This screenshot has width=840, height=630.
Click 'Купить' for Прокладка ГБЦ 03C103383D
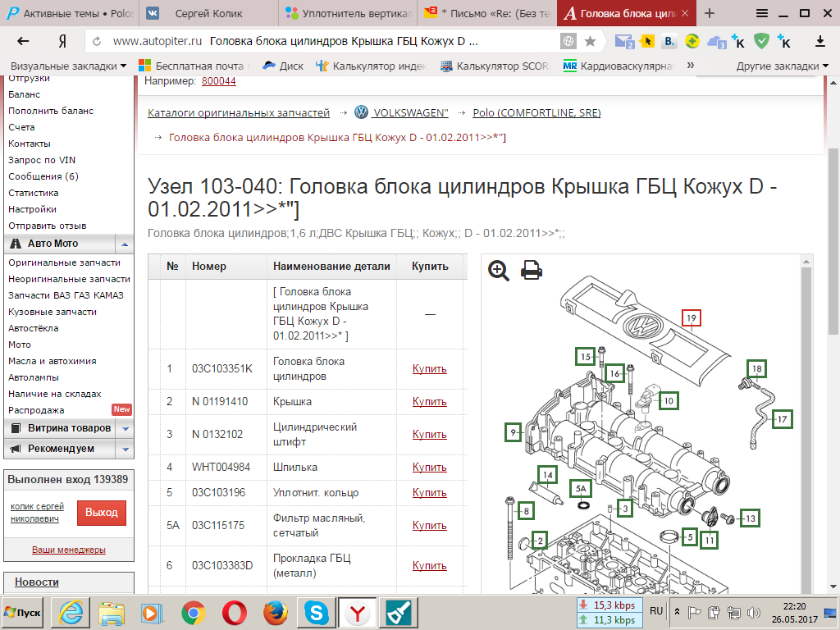coord(430,566)
